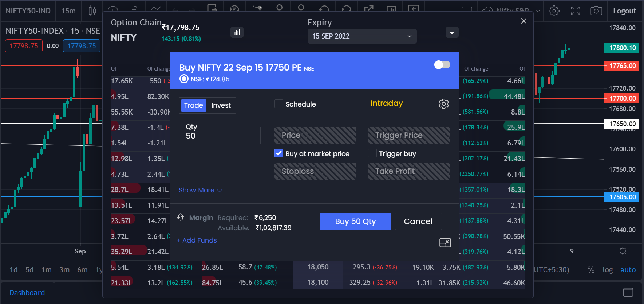Take a chart snapshot with camera icon
Viewport: 644px width, 304px height.
pos(596,11)
